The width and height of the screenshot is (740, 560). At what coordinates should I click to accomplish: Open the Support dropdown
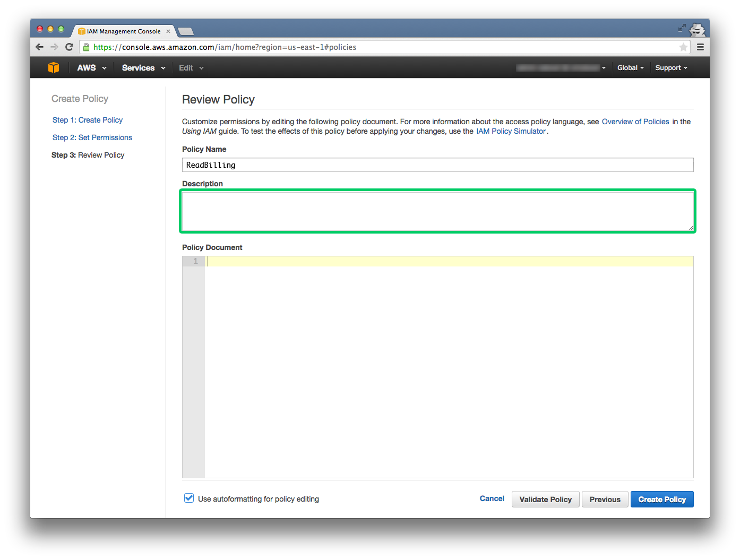[x=670, y=67]
